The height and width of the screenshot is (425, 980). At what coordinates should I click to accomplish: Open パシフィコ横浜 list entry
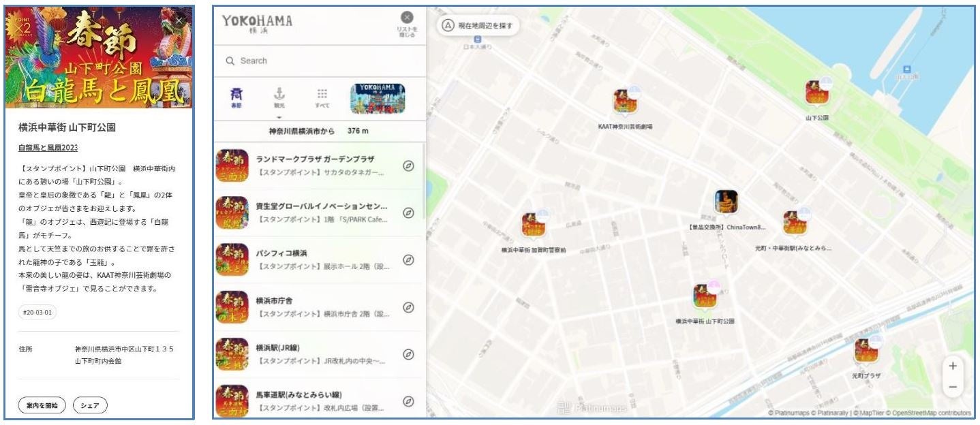[x=319, y=259]
